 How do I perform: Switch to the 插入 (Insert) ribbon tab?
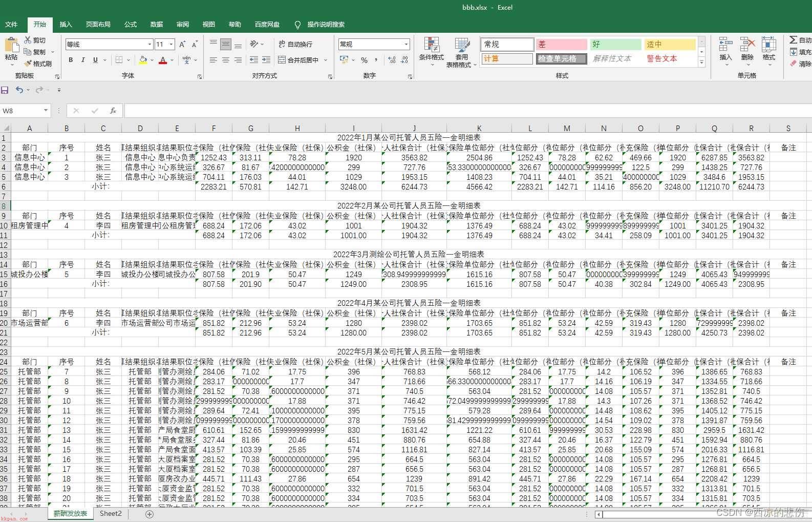pyautogui.click(x=66, y=24)
